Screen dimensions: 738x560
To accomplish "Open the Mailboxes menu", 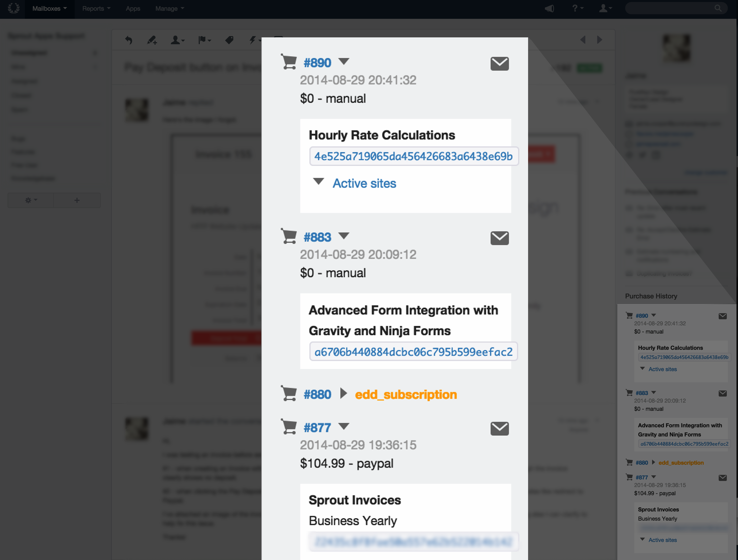I will pos(49,8).
